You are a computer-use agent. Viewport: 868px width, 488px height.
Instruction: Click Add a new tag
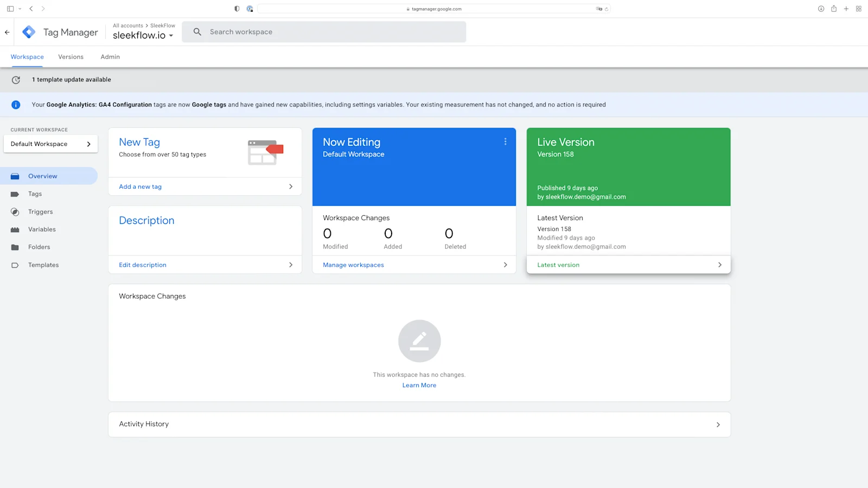(x=140, y=187)
